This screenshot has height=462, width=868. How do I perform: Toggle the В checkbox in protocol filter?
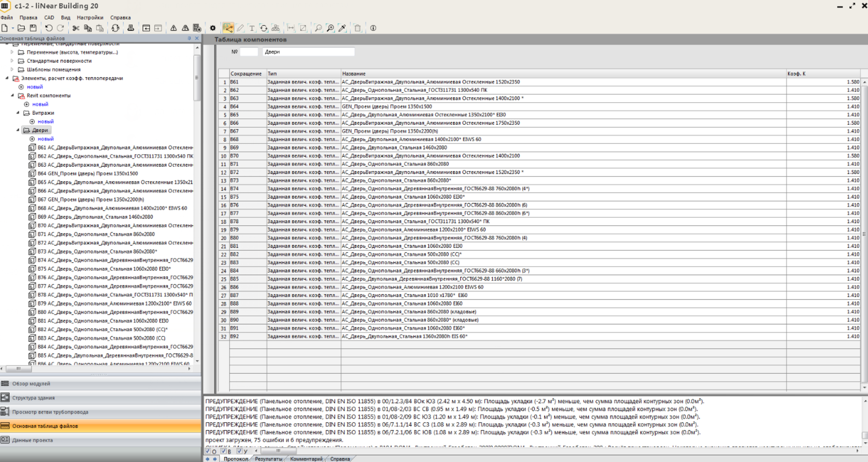(224, 451)
